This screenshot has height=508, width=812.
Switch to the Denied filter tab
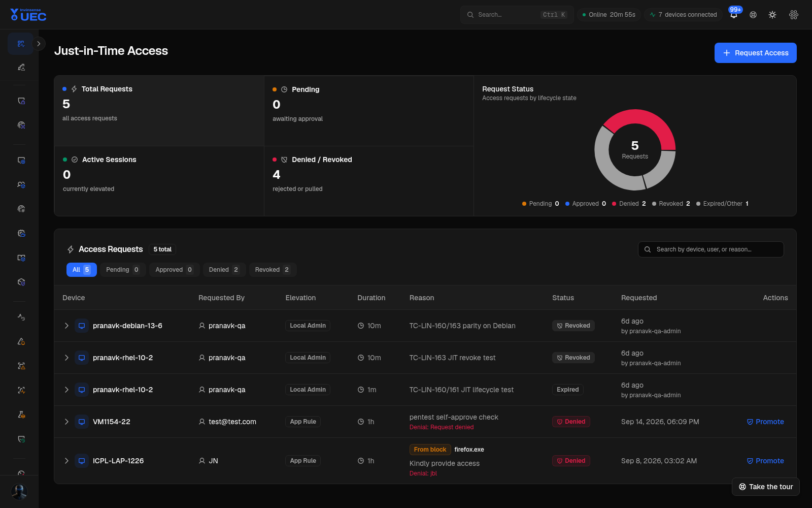tap(224, 270)
